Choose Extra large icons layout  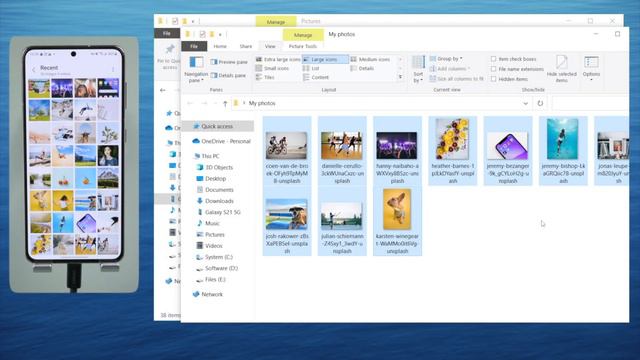click(x=278, y=60)
